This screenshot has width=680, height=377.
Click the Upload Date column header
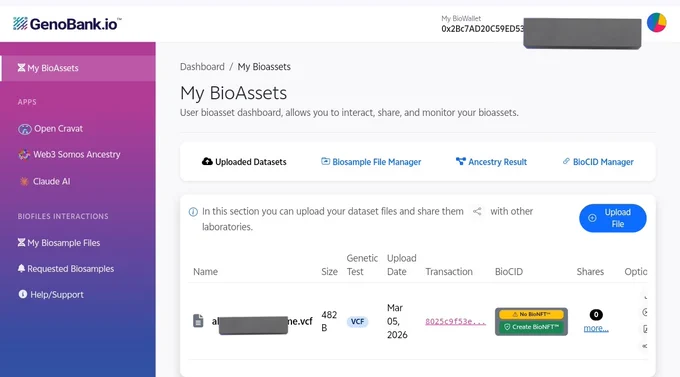click(402, 265)
